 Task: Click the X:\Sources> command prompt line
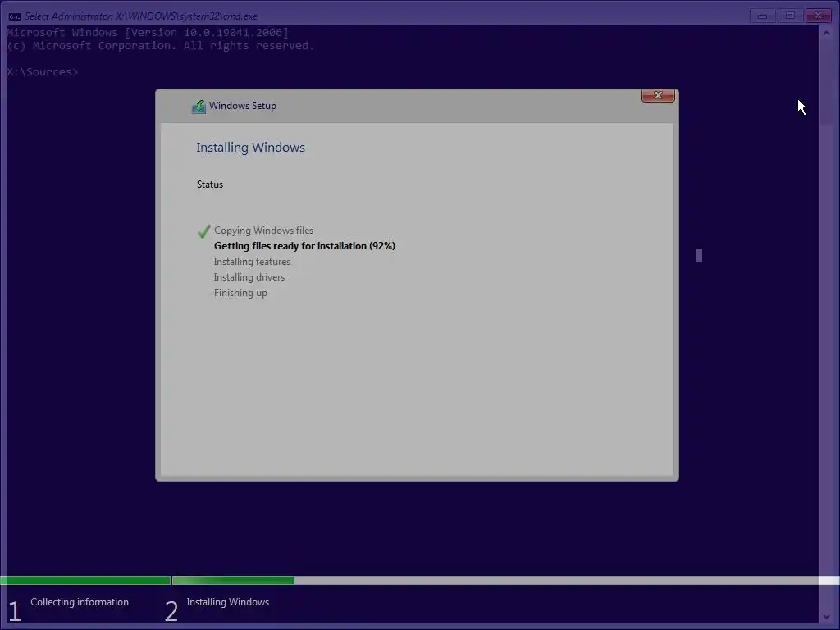pos(43,72)
